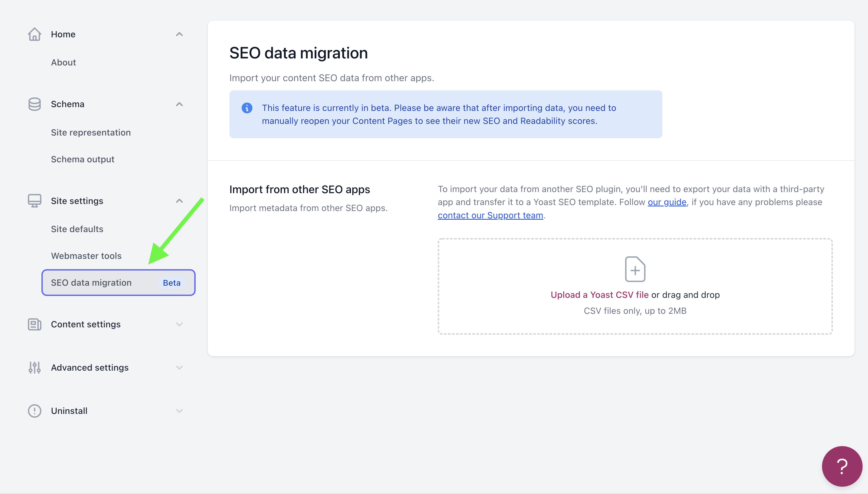Click the Content settings newspaper icon

click(x=34, y=324)
